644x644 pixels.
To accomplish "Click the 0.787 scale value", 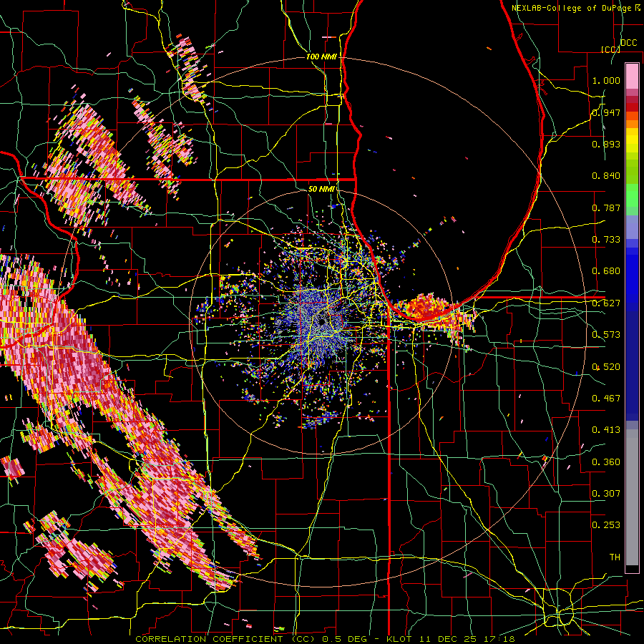I will click(606, 208).
